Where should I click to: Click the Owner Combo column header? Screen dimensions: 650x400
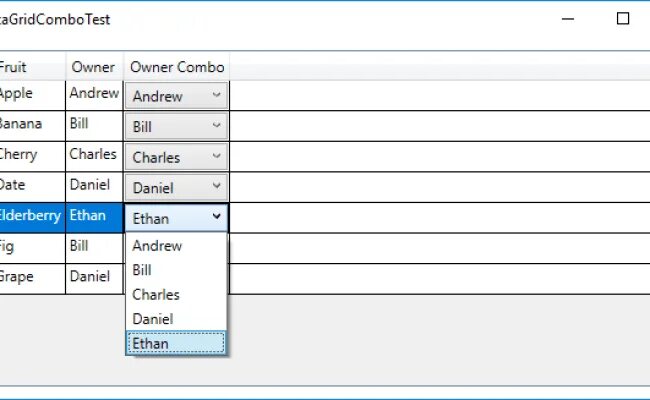(177, 67)
